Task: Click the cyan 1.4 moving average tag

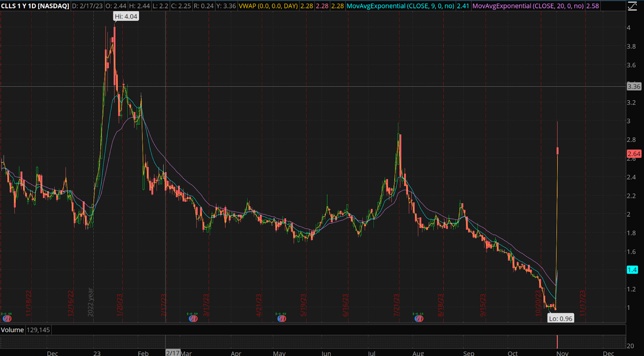Action: [x=632, y=270]
